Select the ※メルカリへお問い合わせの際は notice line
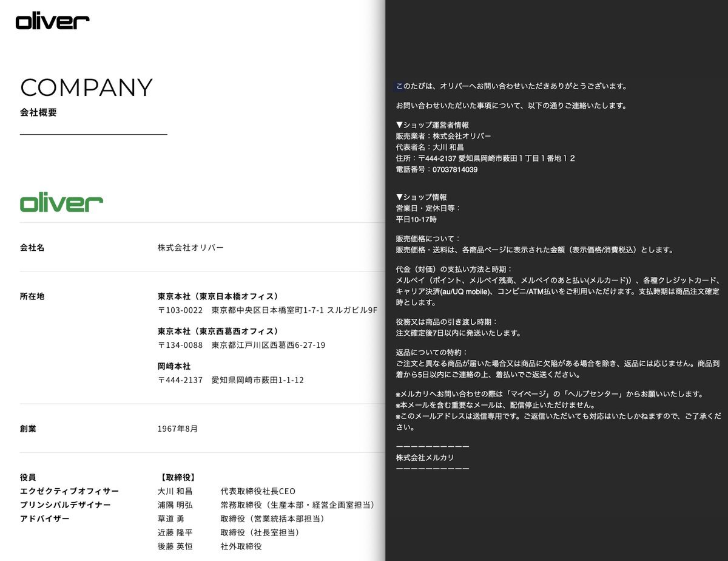Viewport: 728px width, 561px height. [550, 394]
